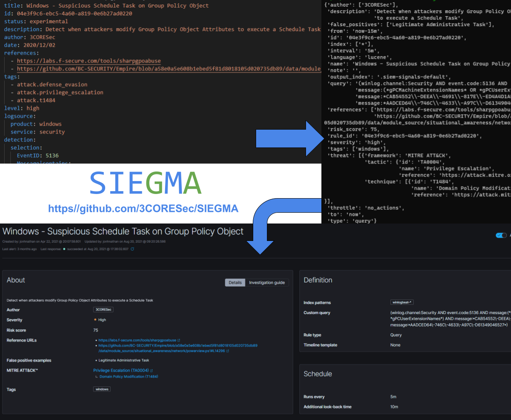Click the 'author: 3CORESec' YAML line
Viewport: 511px width, 420px height.
(x=30, y=37)
